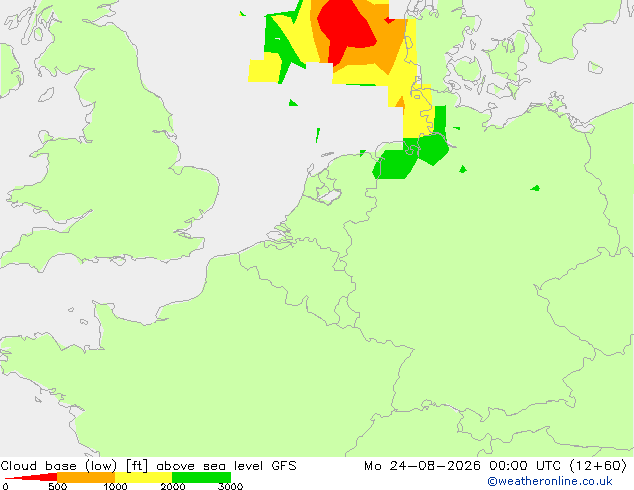Click the orange 500-1000 ft legend swatch
Screen dimensions: 634x490
coord(86,477)
